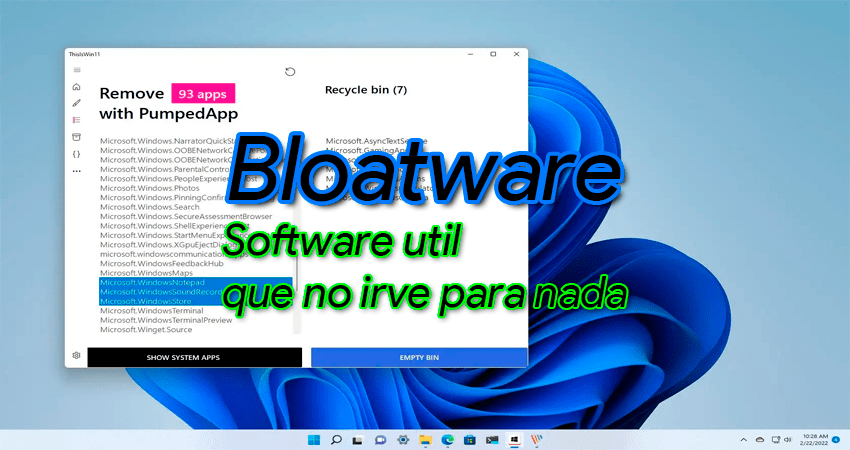Open Microsoft Edge from the taskbar
Image resolution: width=850 pixels, height=450 pixels.
[x=448, y=439]
